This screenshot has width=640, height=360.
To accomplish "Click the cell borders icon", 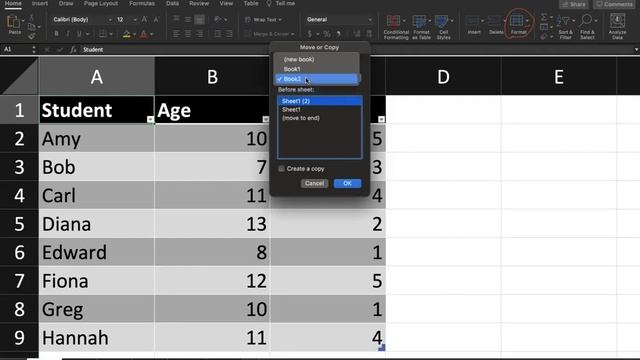I will coord(102,34).
